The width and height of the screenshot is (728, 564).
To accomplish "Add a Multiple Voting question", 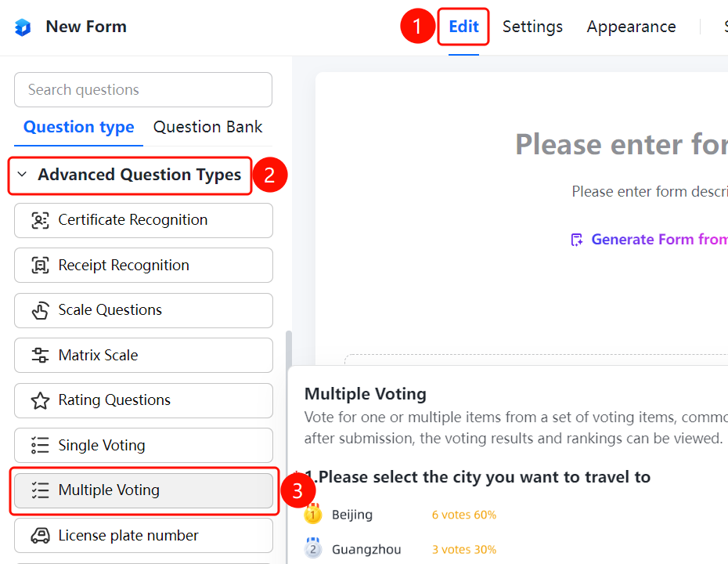I will point(143,490).
